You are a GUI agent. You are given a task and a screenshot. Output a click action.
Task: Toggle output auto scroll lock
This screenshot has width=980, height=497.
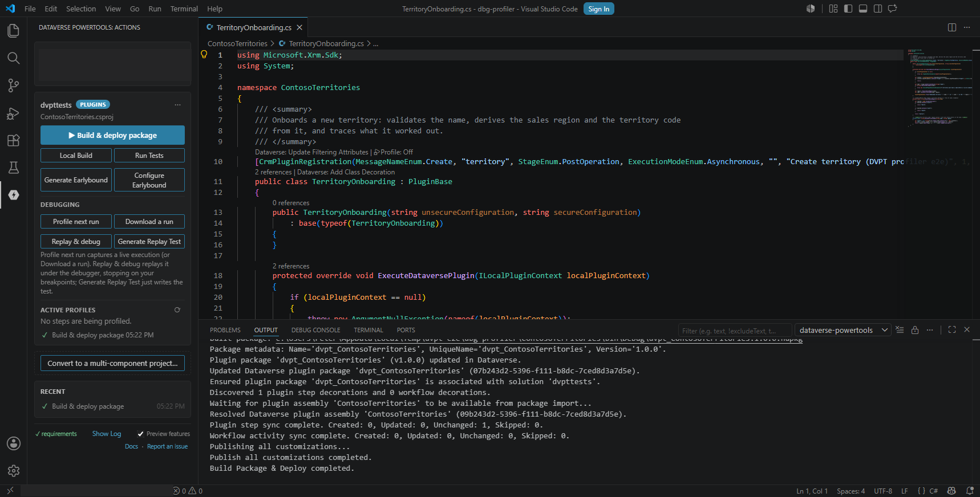915,330
